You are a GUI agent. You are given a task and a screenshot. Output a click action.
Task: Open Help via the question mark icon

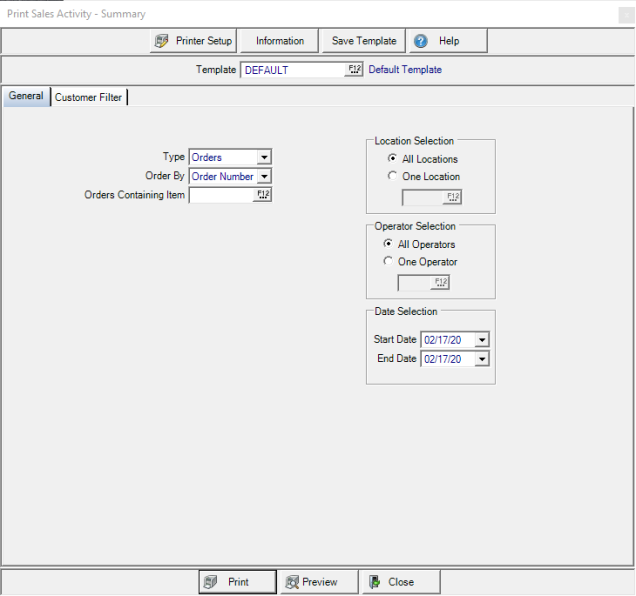(x=421, y=41)
